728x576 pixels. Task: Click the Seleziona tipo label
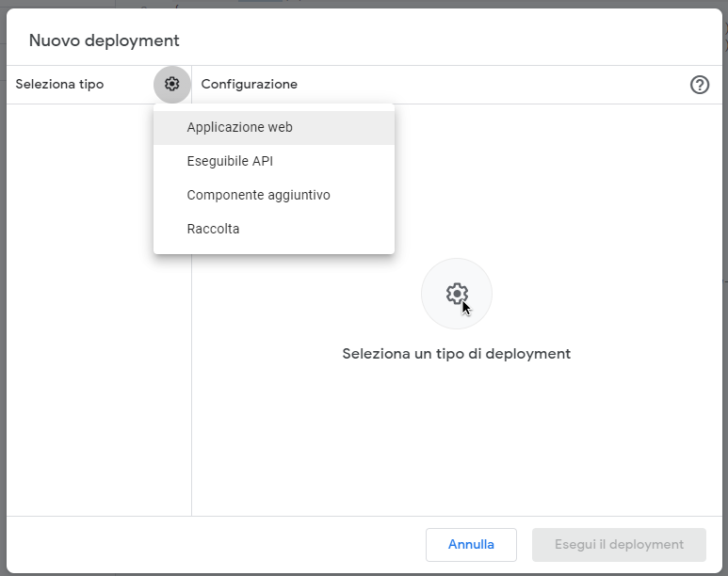(x=59, y=85)
